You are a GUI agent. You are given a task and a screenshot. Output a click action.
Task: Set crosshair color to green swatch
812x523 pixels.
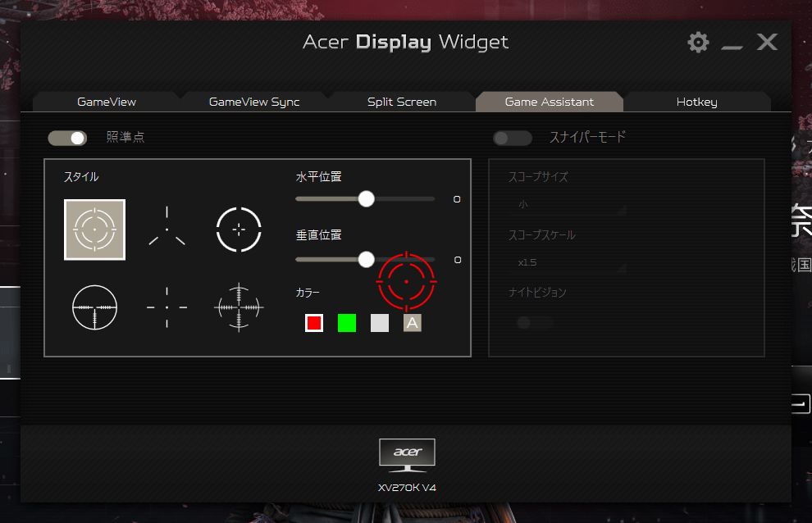(347, 323)
